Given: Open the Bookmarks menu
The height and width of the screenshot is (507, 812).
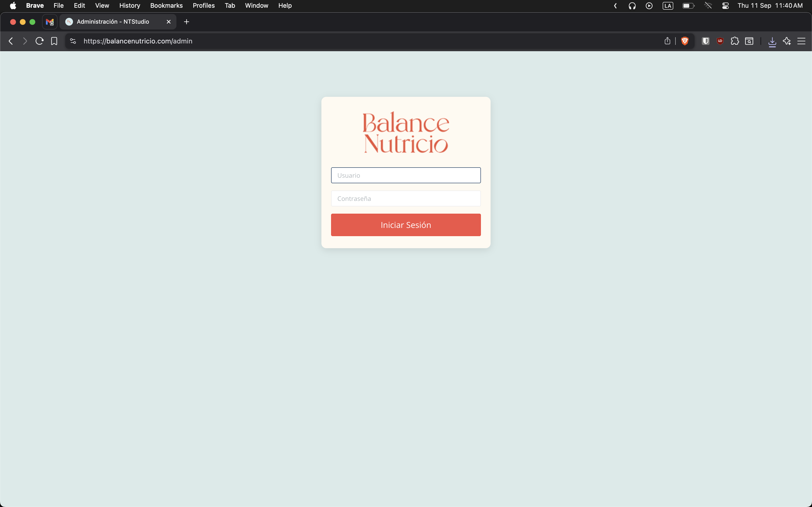Looking at the screenshot, I should click(x=166, y=6).
